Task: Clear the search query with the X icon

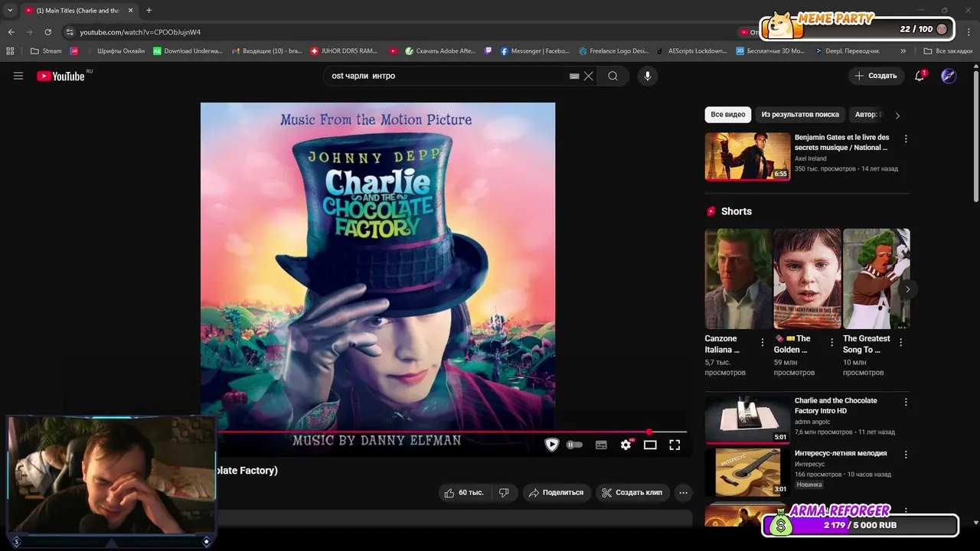Action: click(589, 76)
